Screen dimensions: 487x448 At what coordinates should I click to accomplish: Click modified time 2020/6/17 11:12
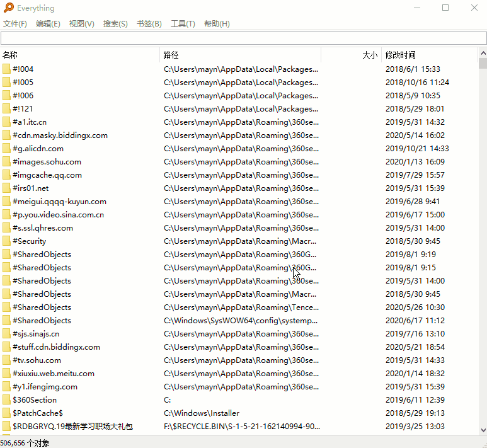pyautogui.click(x=415, y=321)
